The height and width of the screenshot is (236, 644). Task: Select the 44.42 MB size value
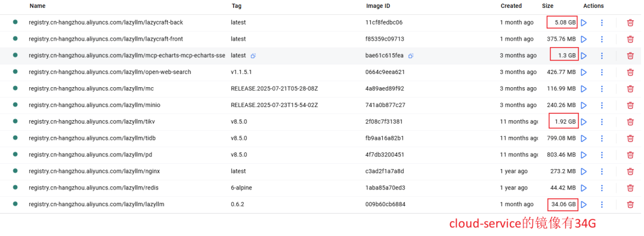563,188
